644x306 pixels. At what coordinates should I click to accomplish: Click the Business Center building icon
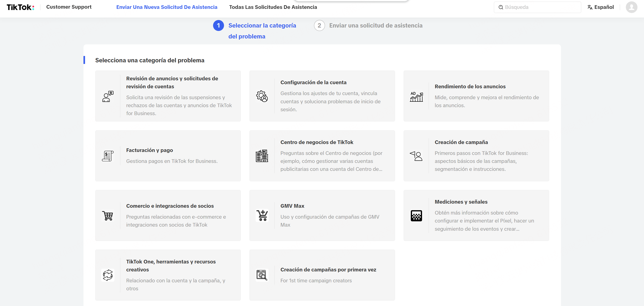click(x=262, y=156)
